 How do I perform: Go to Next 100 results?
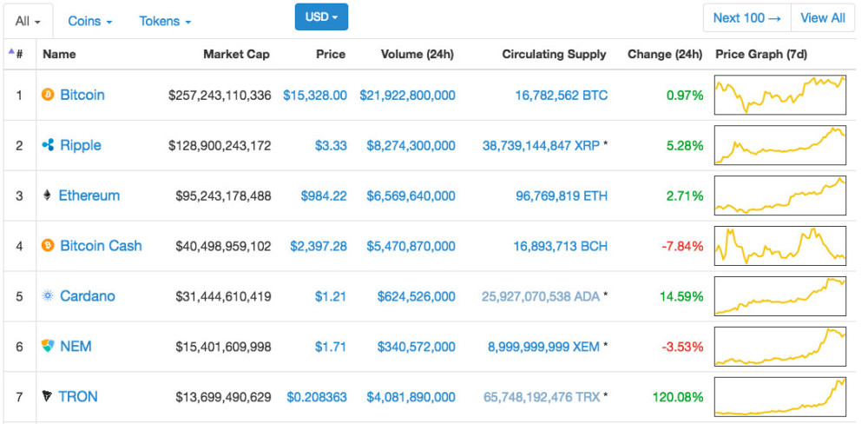pyautogui.click(x=746, y=17)
